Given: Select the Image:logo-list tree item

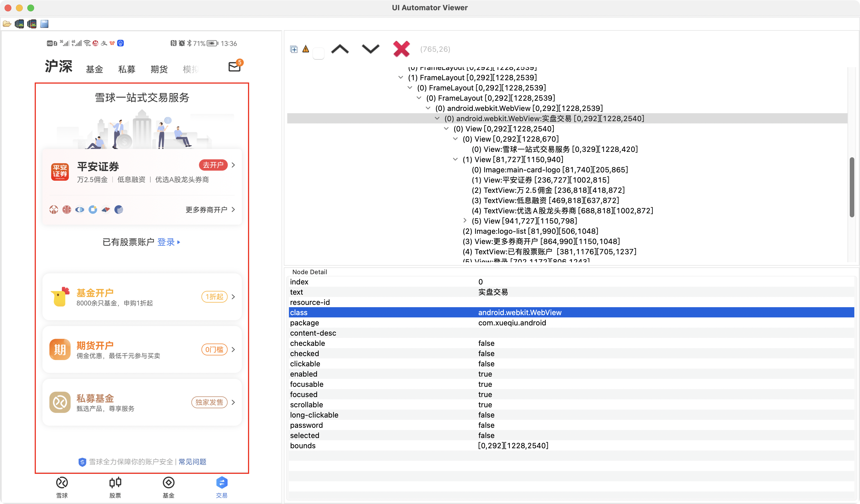Looking at the screenshot, I should click(530, 231).
